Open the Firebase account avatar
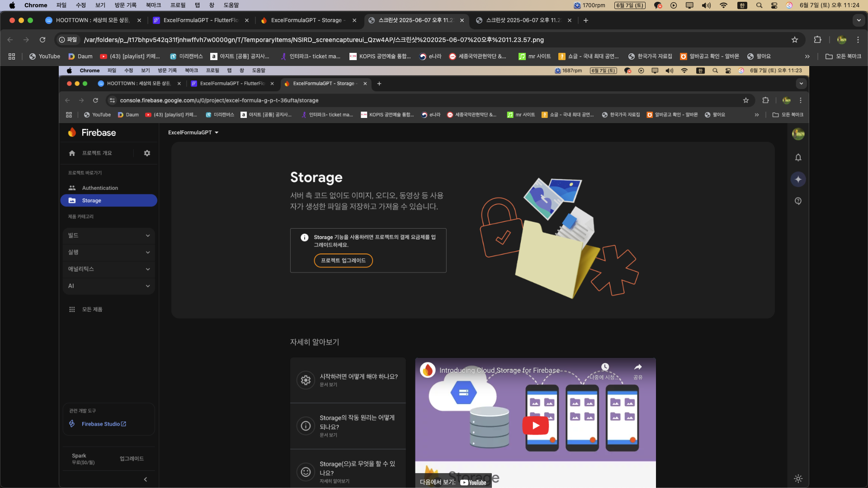 tap(798, 134)
